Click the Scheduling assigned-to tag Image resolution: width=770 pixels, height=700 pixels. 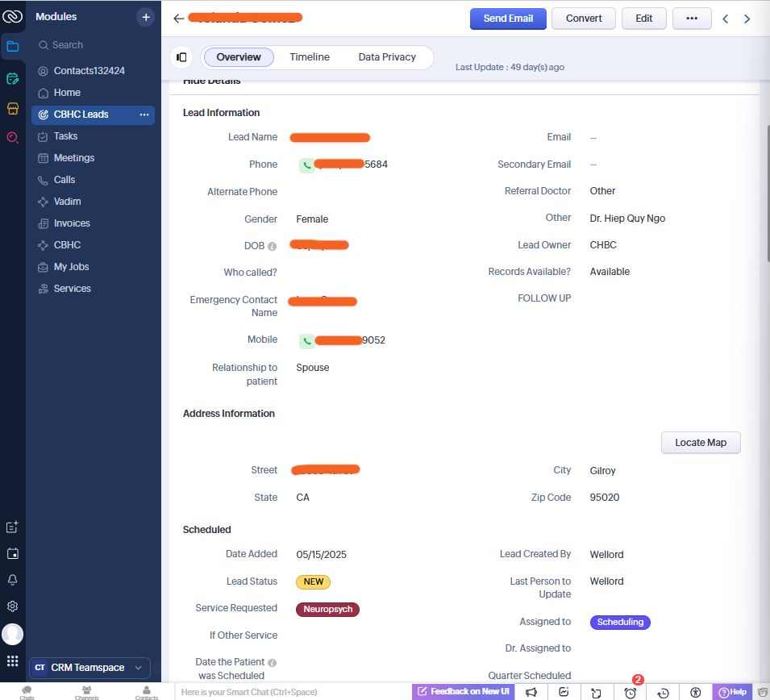pyautogui.click(x=620, y=622)
